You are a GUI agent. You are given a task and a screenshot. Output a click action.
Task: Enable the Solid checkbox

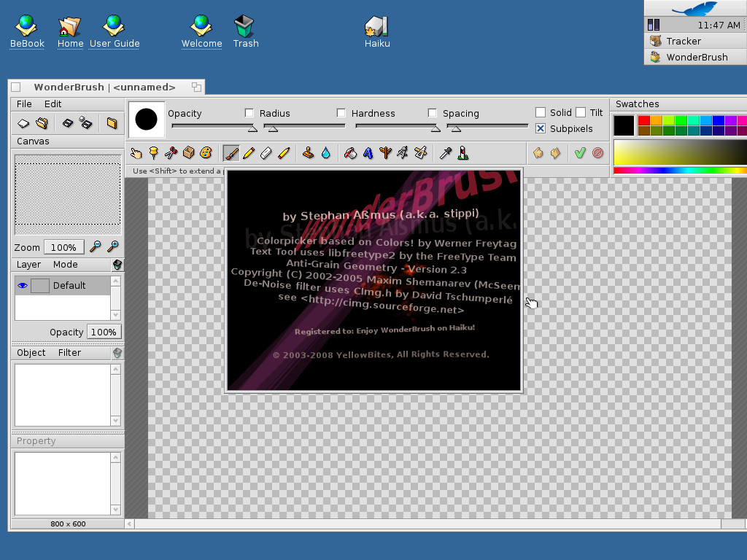coord(541,112)
